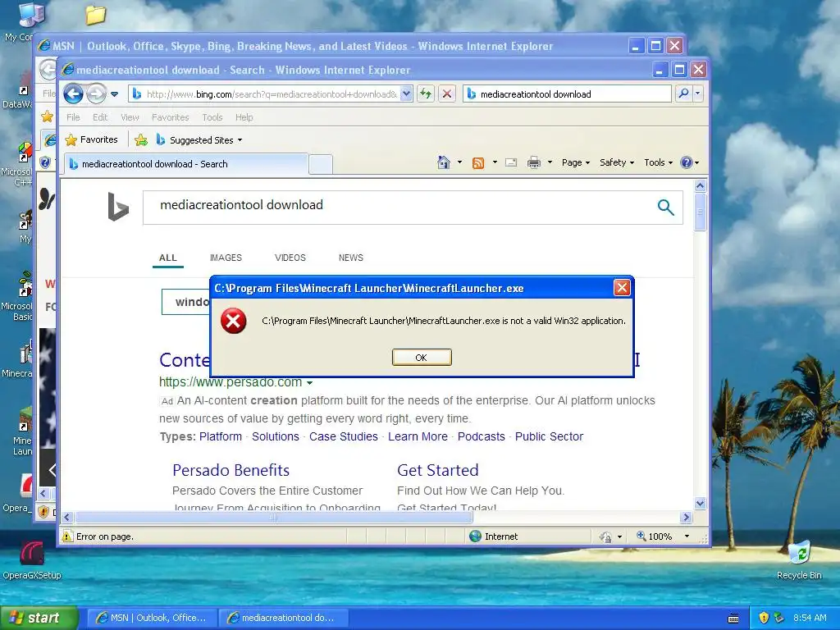Click the horizontal scrollbar right arrow

point(687,518)
